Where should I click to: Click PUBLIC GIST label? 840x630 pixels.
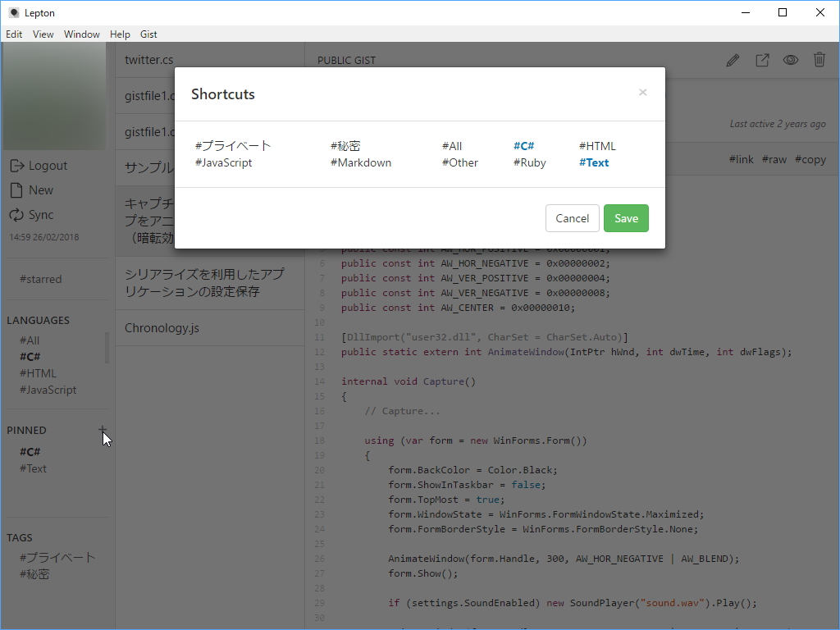pos(346,61)
